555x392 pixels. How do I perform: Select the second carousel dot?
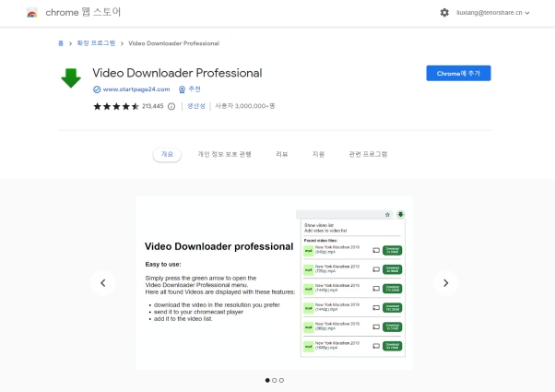tap(275, 380)
